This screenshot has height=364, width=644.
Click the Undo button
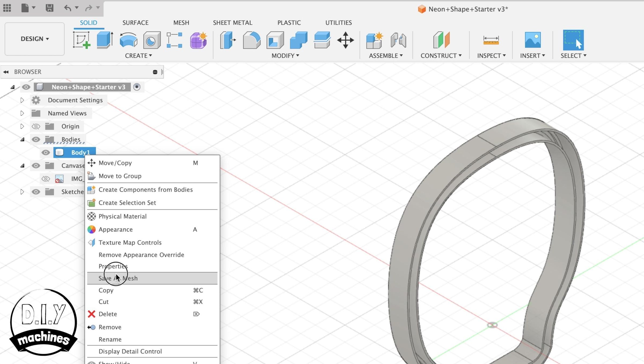click(67, 8)
